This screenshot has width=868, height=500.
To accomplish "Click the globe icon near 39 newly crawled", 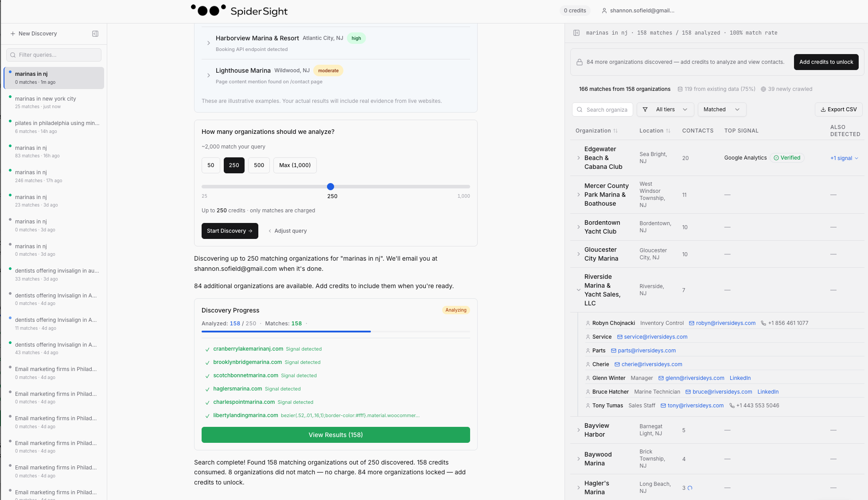I will [x=763, y=89].
